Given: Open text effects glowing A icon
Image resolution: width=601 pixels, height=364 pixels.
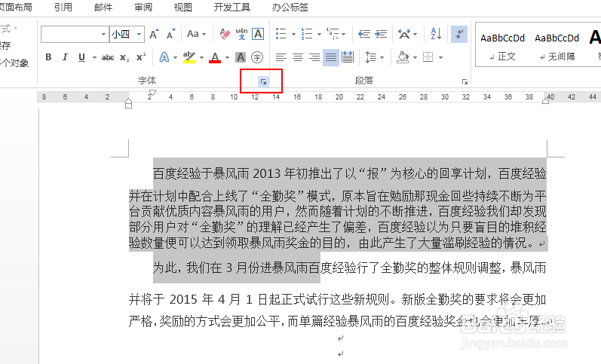Looking at the screenshot, I should (164, 57).
